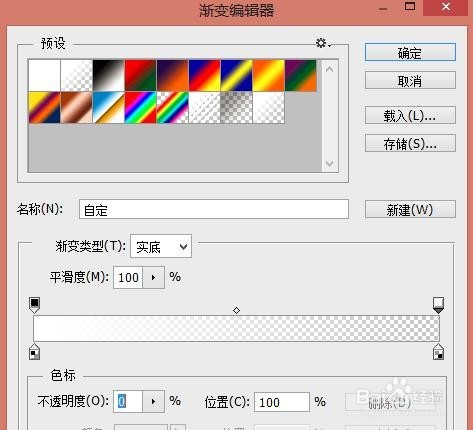
Task: Pick the chrome blue-and-gold preset
Action: click(109, 108)
